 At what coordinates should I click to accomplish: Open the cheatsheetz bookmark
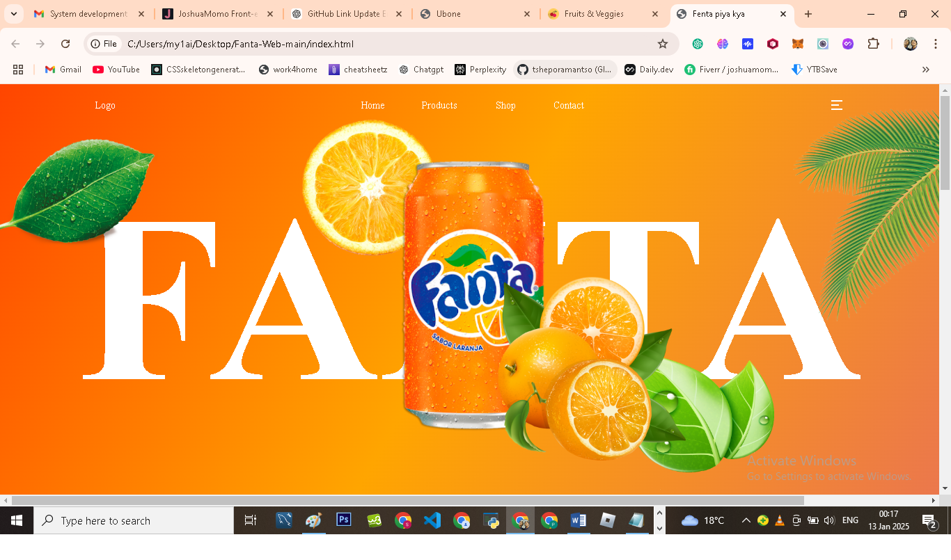tap(358, 70)
